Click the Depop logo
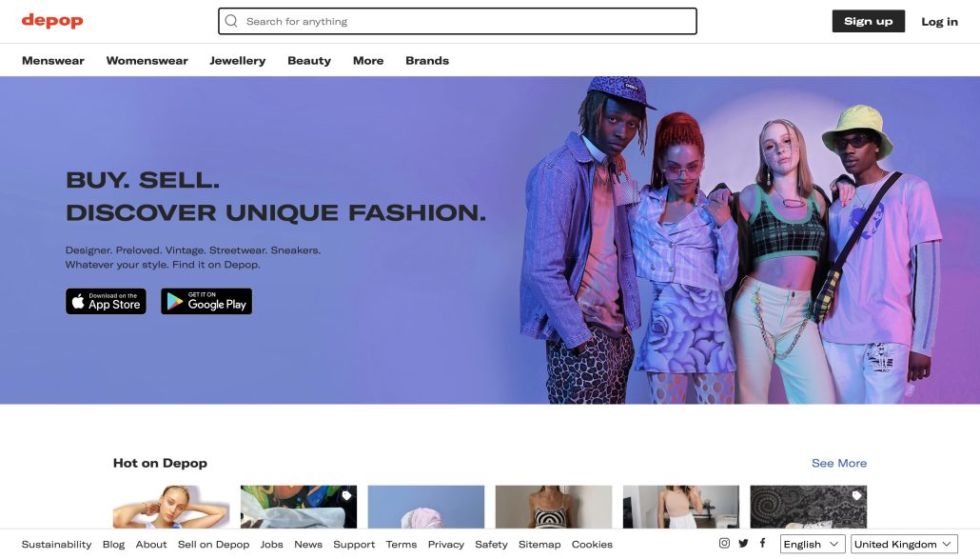Screen dimensions: 980x559 pyautogui.click(x=52, y=21)
